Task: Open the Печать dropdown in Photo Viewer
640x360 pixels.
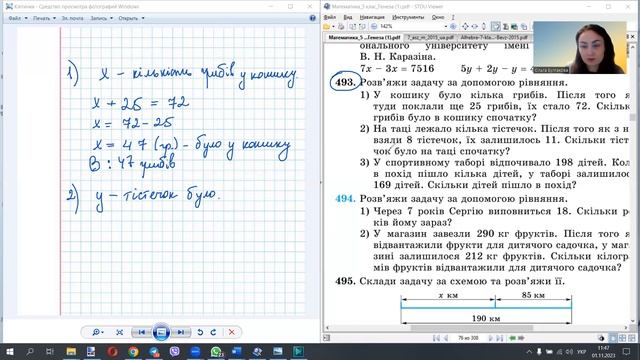Action: click(44, 18)
